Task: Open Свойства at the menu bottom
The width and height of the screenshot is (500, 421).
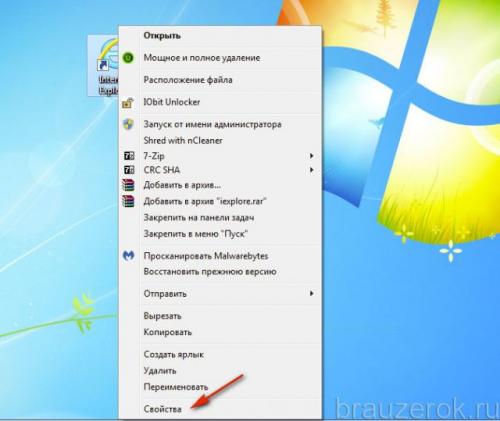Action: [163, 409]
